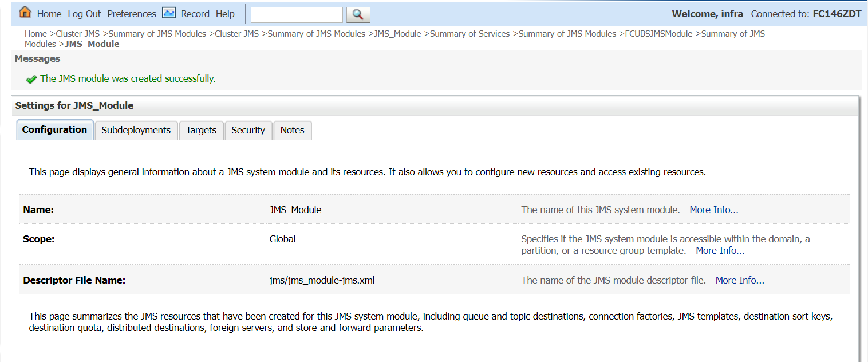This screenshot has width=868, height=362.
Task: Open Preferences from the top toolbar
Action: tap(132, 14)
